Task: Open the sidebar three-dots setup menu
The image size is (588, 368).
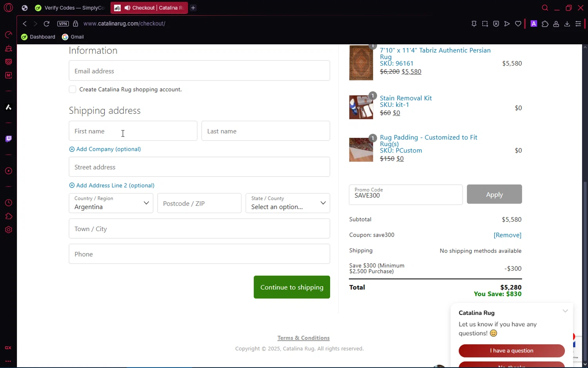Action: point(8,361)
